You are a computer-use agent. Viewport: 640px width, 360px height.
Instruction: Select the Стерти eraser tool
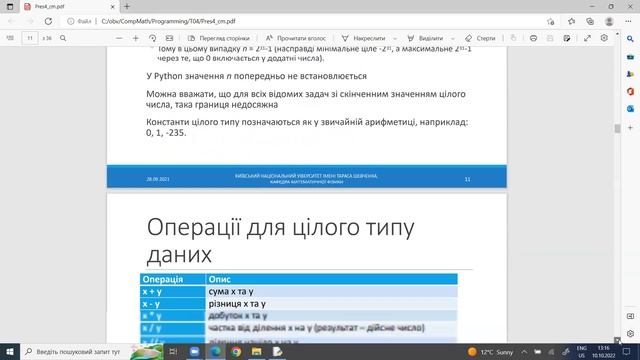click(x=480, y=38)
